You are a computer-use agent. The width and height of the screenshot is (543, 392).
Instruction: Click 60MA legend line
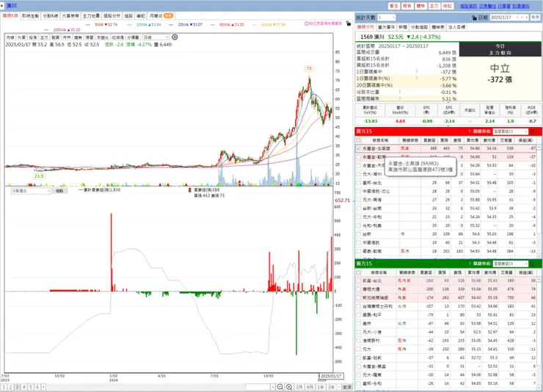pos(227,24)
